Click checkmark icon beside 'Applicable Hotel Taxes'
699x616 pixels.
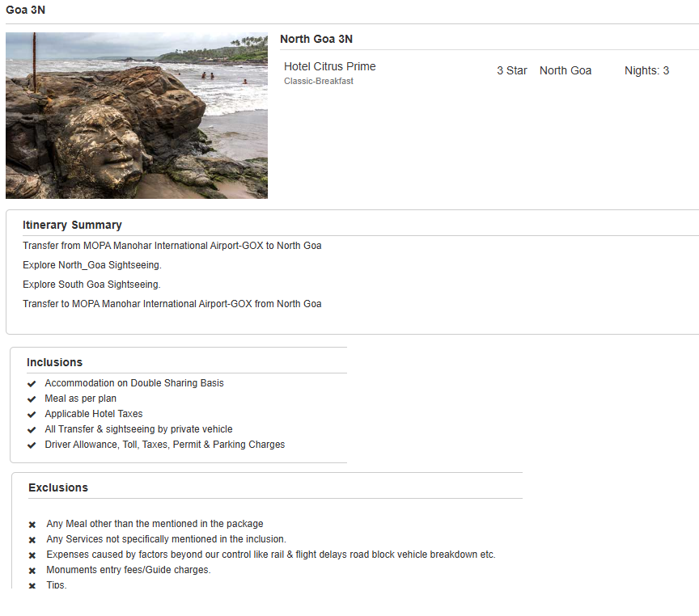[x=32, y=414]
